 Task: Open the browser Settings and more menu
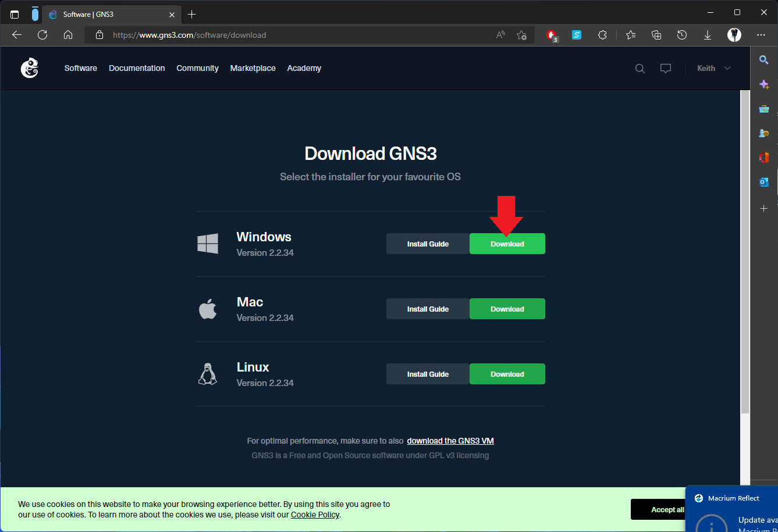(x=761, y=35)
